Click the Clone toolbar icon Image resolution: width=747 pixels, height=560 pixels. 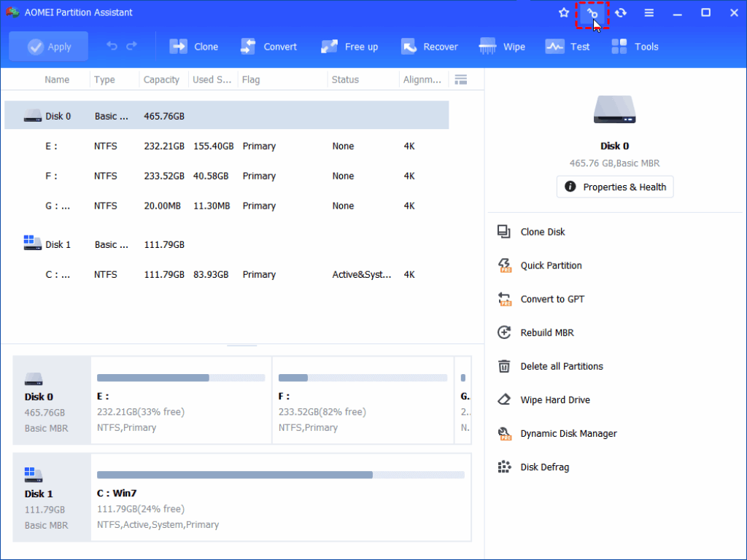pos(194,47)
